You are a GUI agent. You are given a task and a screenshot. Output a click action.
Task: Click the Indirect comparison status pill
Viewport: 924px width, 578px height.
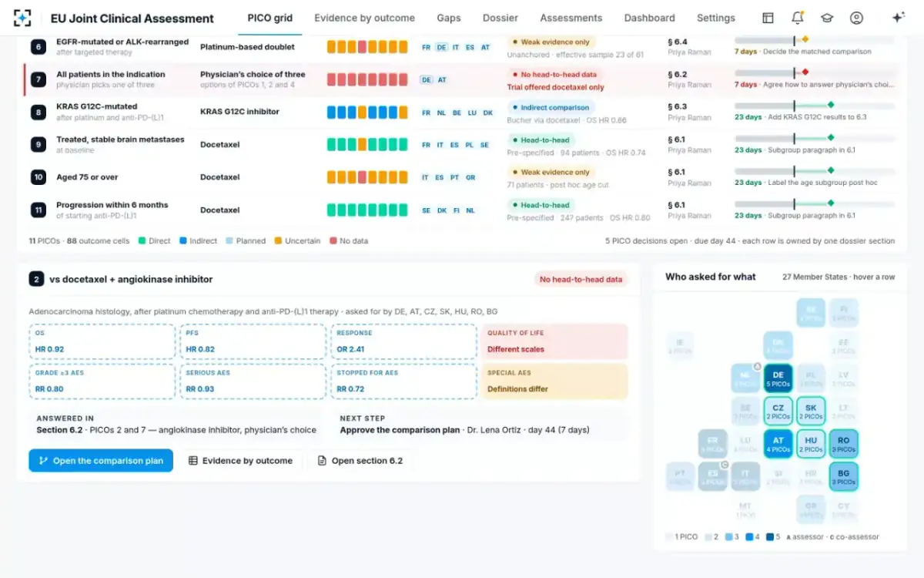[x=551, y=108]
